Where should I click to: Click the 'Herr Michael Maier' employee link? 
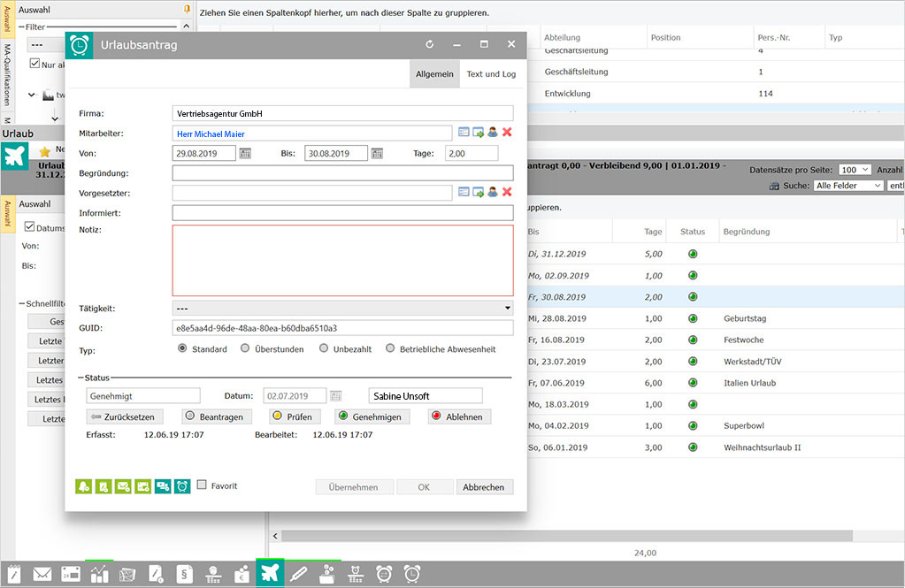[211, 134]
